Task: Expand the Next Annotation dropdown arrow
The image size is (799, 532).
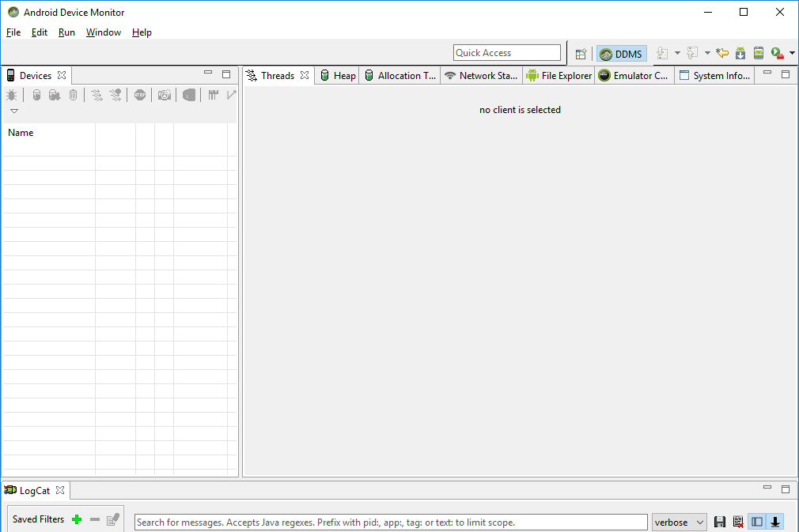Action: pyautogui.click(x=677, y=53)
